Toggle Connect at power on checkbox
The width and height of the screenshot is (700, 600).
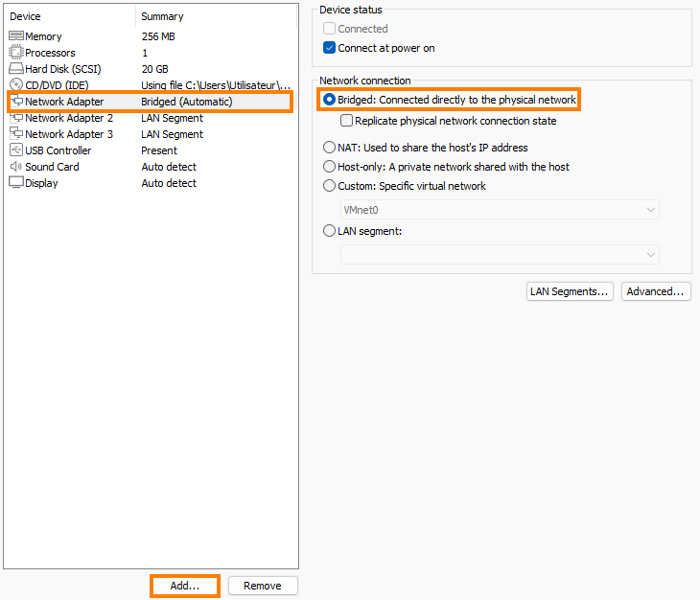pos(330,48)
